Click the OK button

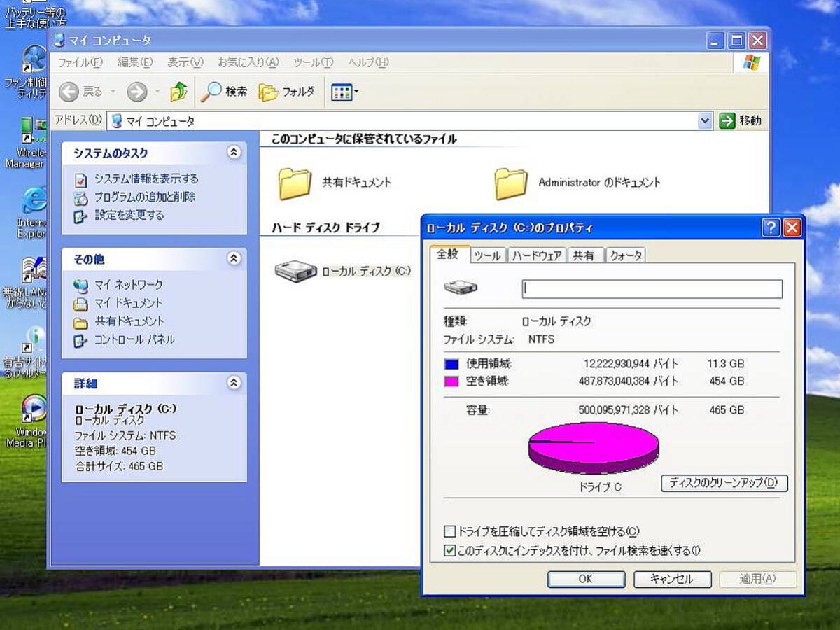pyautogui.click(x=586, y=579)
